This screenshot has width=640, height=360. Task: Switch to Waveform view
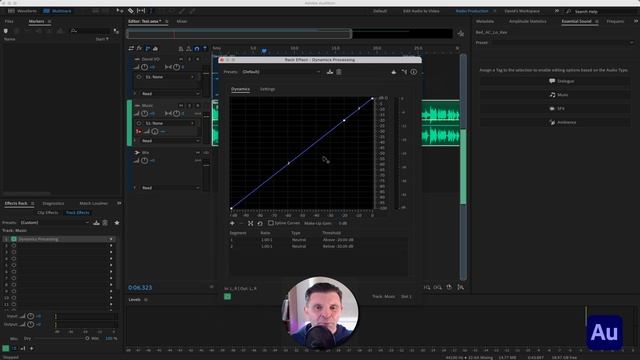[x=22, y=11]
